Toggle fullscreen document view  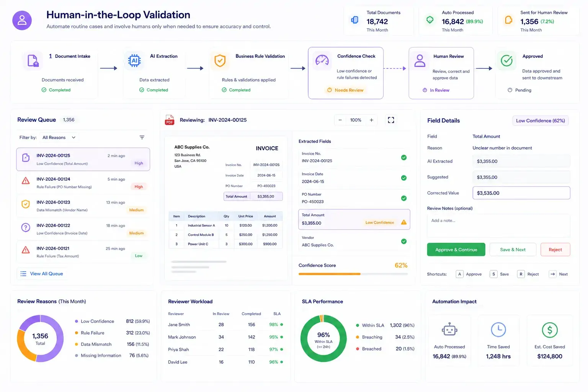pyautogui.click(x=391, y=120)
